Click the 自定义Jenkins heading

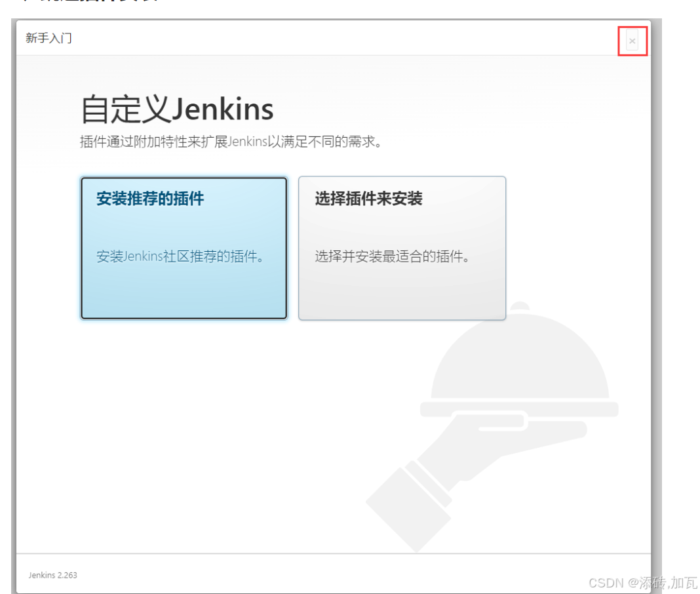click(x=177, y=109)
